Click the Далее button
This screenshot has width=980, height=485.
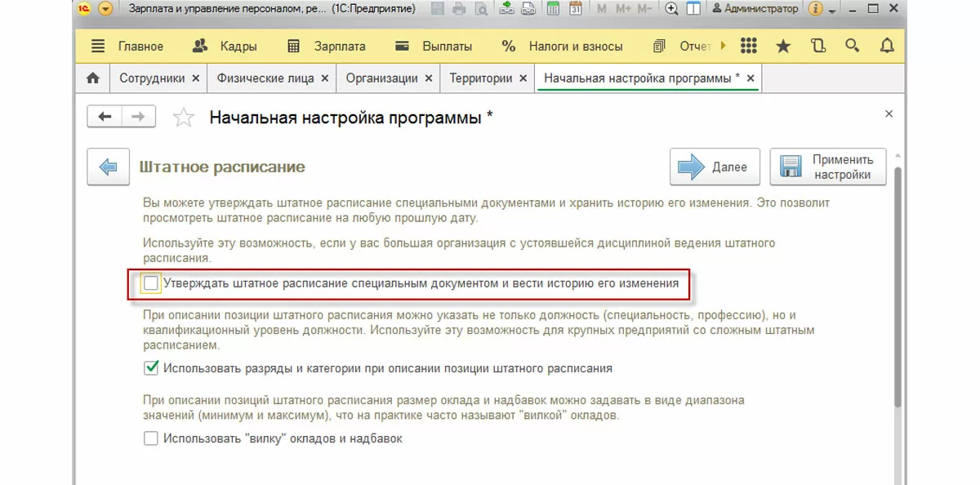[x=715, y=167]
